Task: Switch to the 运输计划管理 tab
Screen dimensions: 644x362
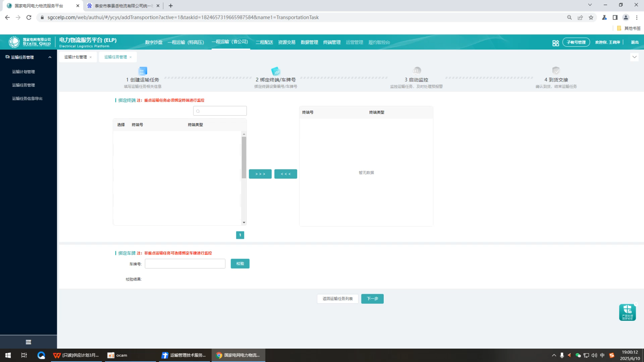Action: 75,57
